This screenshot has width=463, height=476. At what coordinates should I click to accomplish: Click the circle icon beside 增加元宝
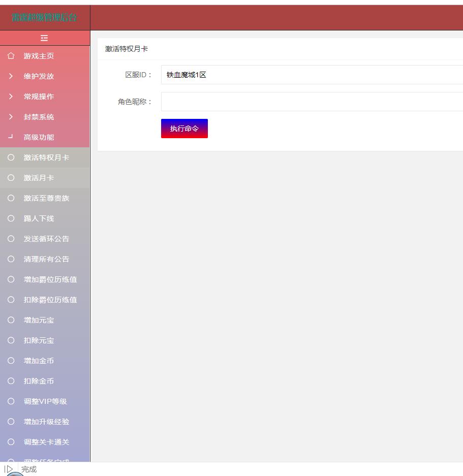(11, 320)
